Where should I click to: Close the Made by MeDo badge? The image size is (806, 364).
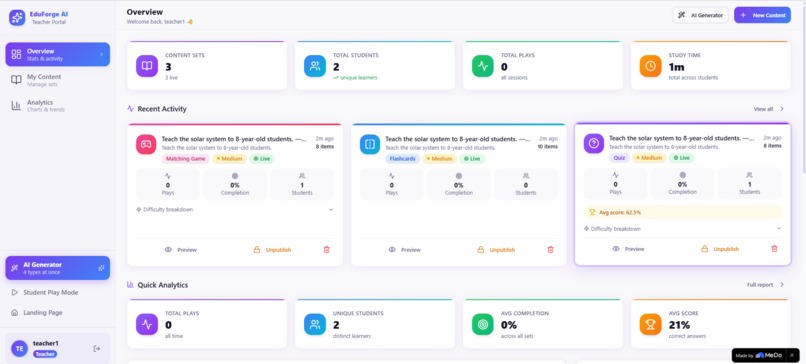(x=792, y=355)
